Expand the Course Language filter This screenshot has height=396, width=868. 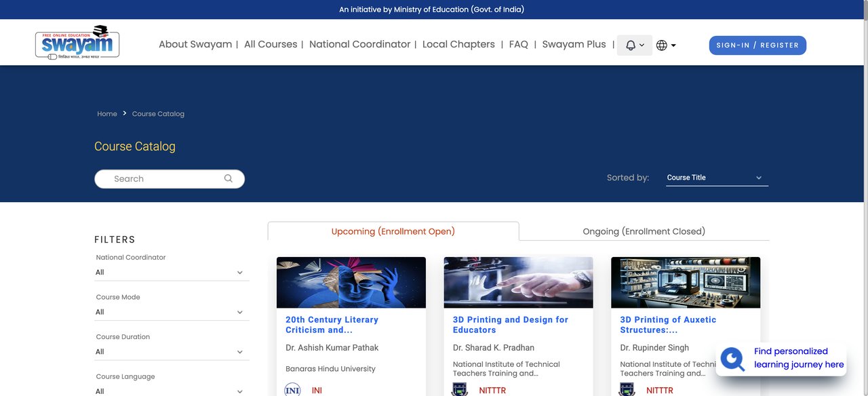coord(171,390)
